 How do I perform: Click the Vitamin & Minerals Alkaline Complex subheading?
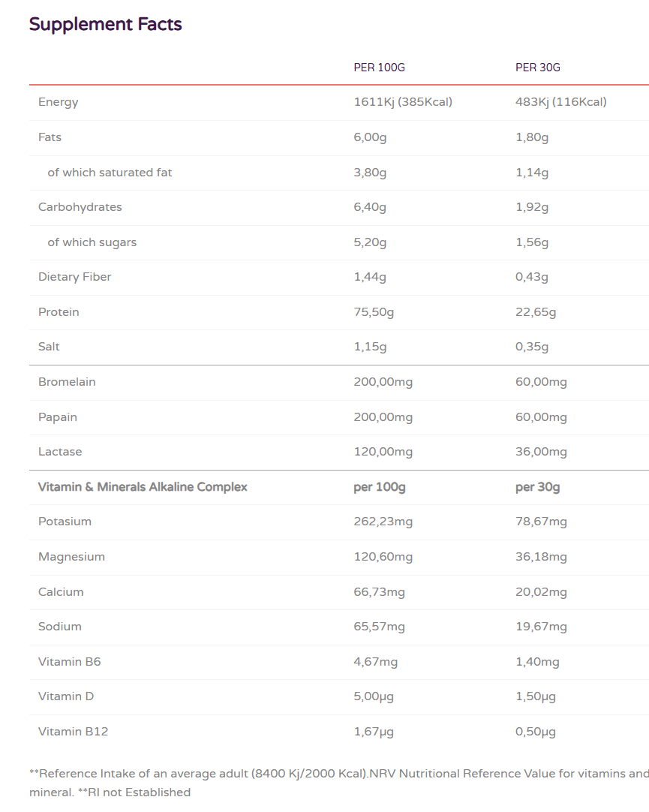pos(143,487)
